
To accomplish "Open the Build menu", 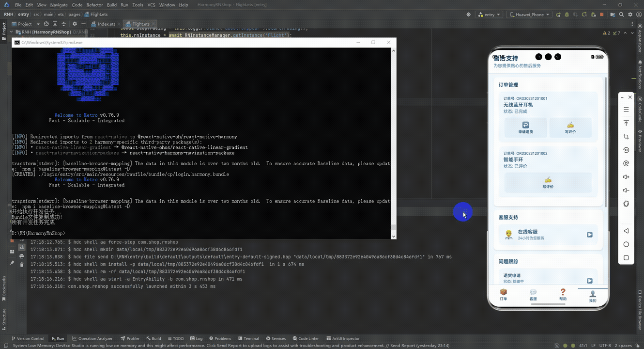I will (112, 5).
